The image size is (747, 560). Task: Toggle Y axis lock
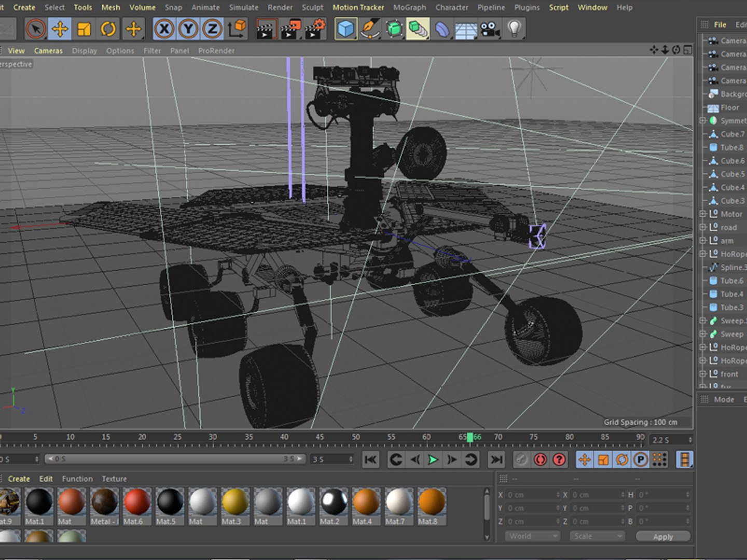click(188, 29)
